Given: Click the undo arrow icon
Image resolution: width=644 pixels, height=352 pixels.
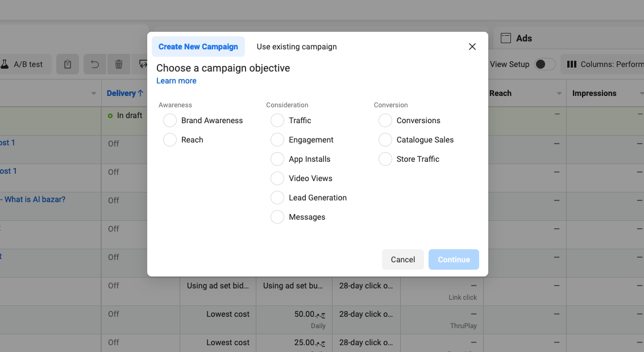Looking at the screenshot, I should click(x=95, y=64).
